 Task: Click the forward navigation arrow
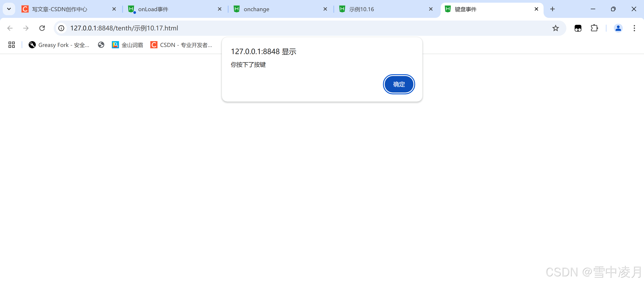click(x=26, y=28)
